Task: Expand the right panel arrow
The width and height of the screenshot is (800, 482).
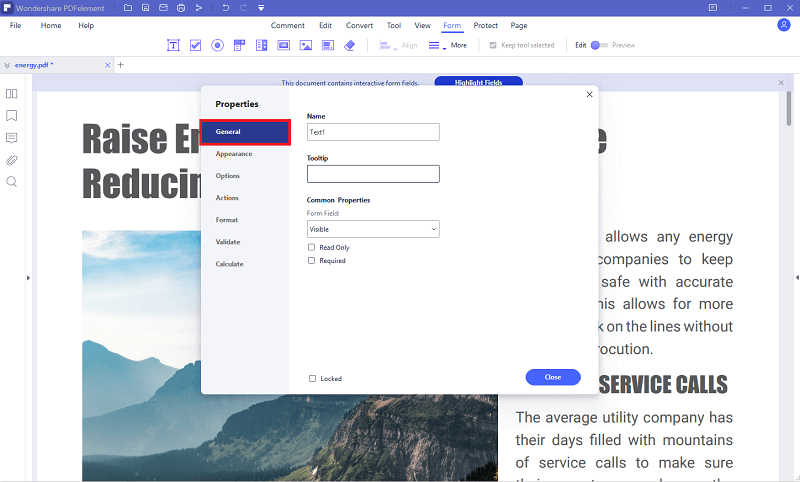Action: coord(797,277)
